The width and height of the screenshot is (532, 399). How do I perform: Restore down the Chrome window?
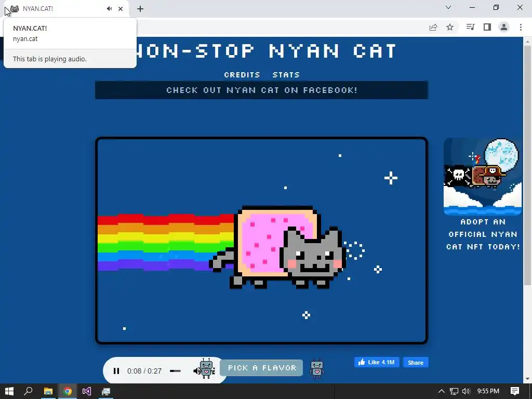pos(496,7)
